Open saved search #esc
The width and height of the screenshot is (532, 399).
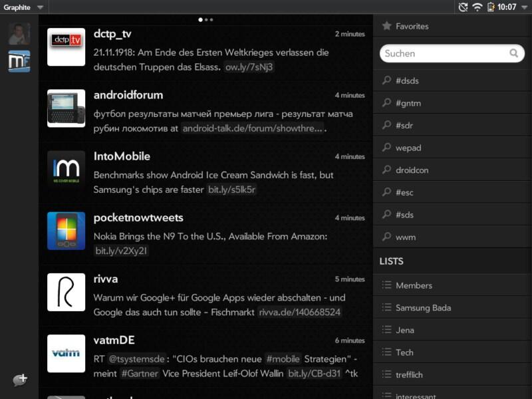pyautogui.click(x=452, y=193)
